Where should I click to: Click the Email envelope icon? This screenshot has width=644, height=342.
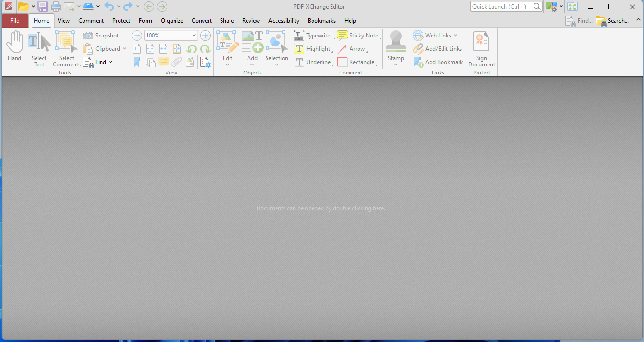69,7
